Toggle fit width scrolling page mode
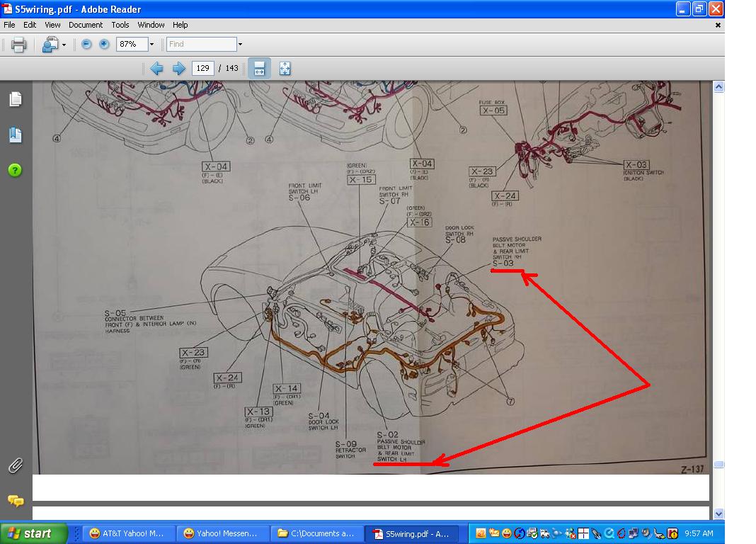Viewport: 756px width, 544px height. coord(259,69)
